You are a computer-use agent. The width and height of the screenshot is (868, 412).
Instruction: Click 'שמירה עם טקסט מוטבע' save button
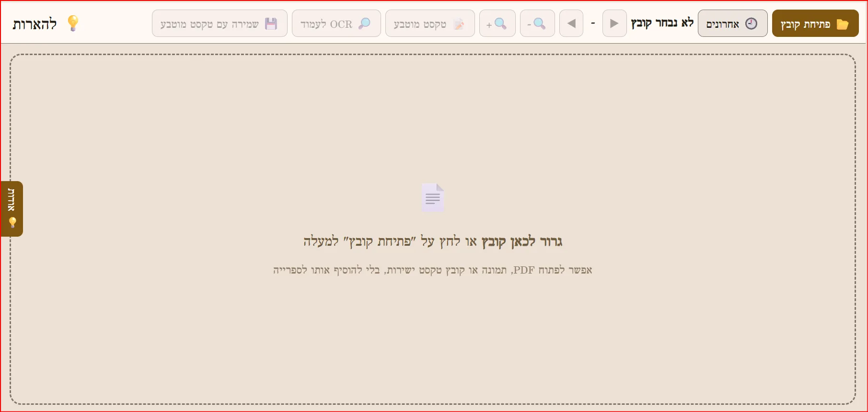[x=220, y=23]
